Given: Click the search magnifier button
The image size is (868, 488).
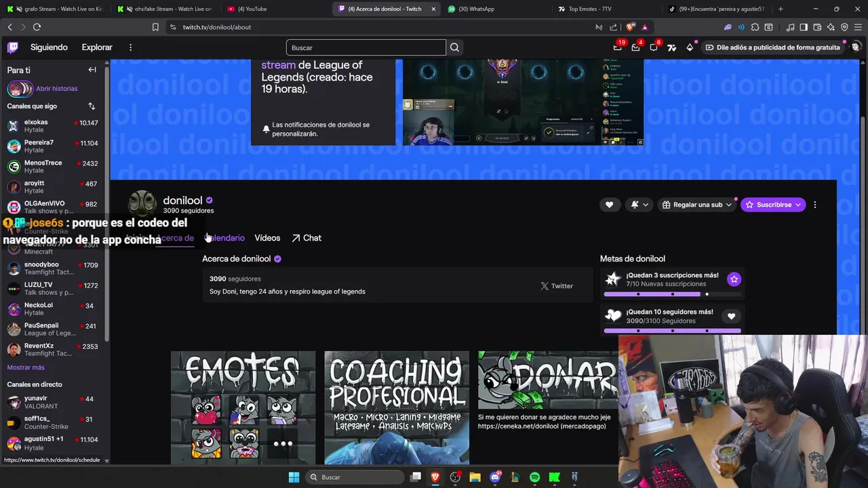Looking at the screenshot, I should point(454,47).
